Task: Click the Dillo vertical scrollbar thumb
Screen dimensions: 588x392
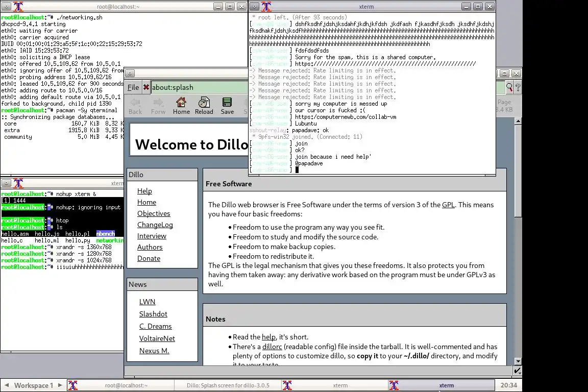Action: point(518,171)
